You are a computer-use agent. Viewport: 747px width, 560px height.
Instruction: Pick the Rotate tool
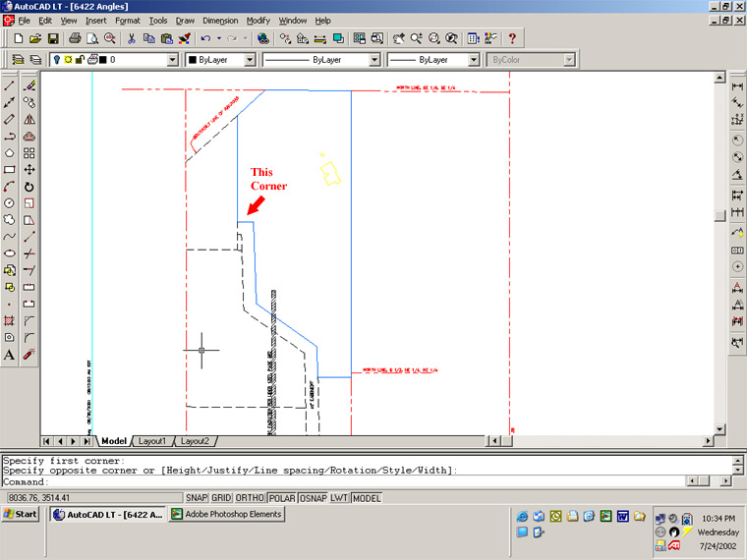(29, 187)
